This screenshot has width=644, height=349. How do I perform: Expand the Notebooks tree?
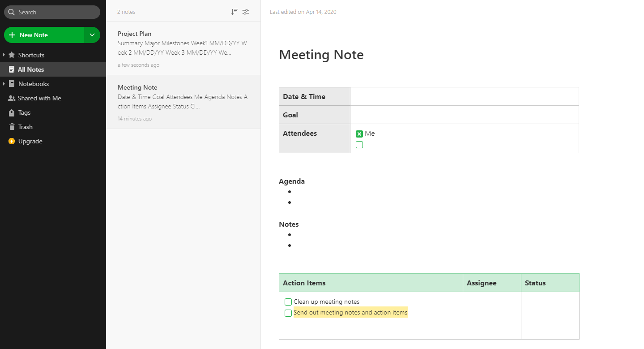tap(4, 84)
